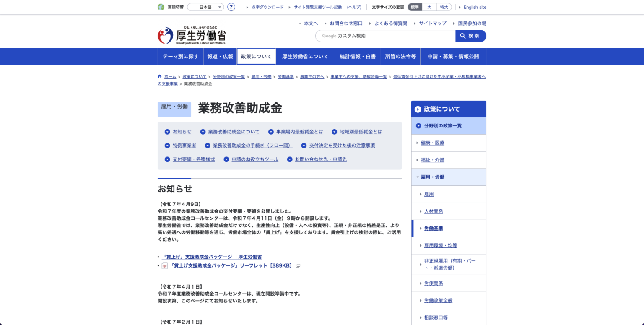Click the globe language switcher icon
644x325 pixels.
(x=161, y=7)
